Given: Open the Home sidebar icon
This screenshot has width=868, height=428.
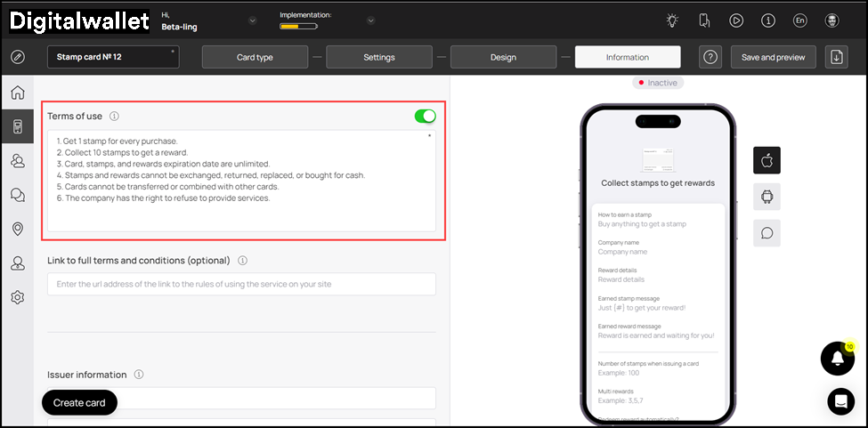Looking at the screenshot, I should tap(17, 93).
